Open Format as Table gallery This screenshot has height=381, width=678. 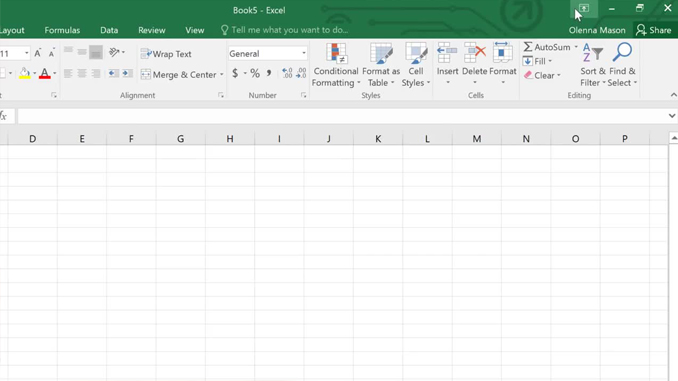381,65
